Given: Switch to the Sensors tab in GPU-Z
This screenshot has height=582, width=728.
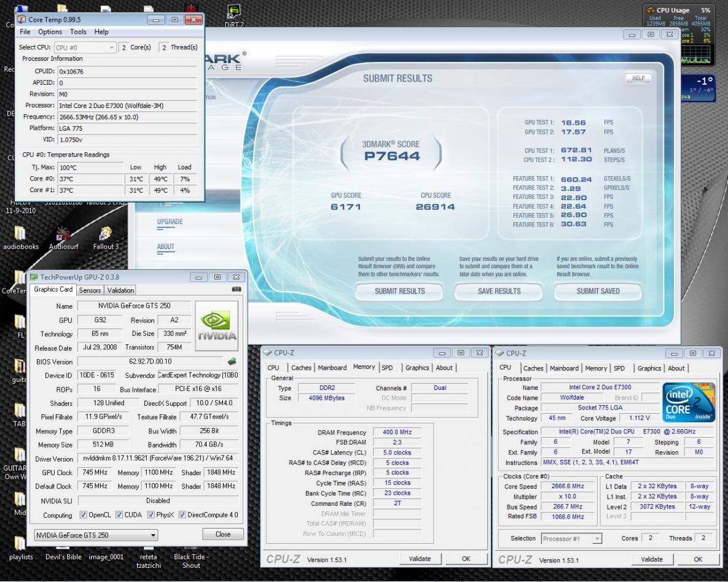Looking at the screenshot, I should [x=90, y=290].
